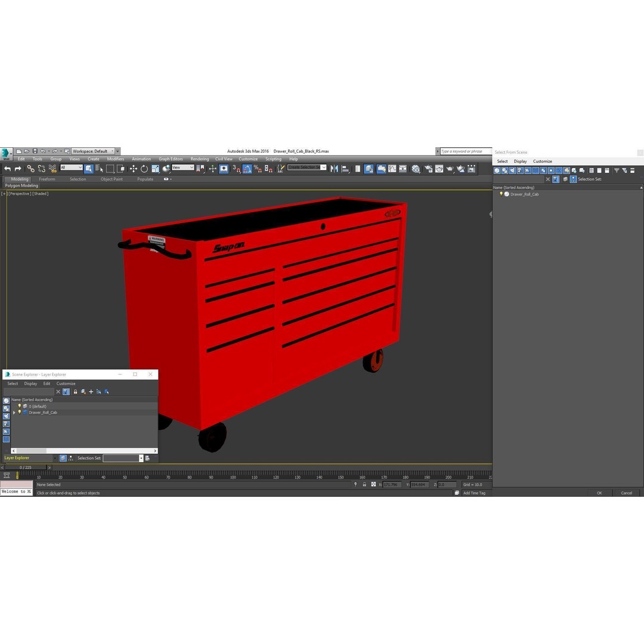The height and width of the screenshot is (644, 644).
Task: Click the Key Mode toggle icon beside the timeline
Action: click(x=7, y=475)
